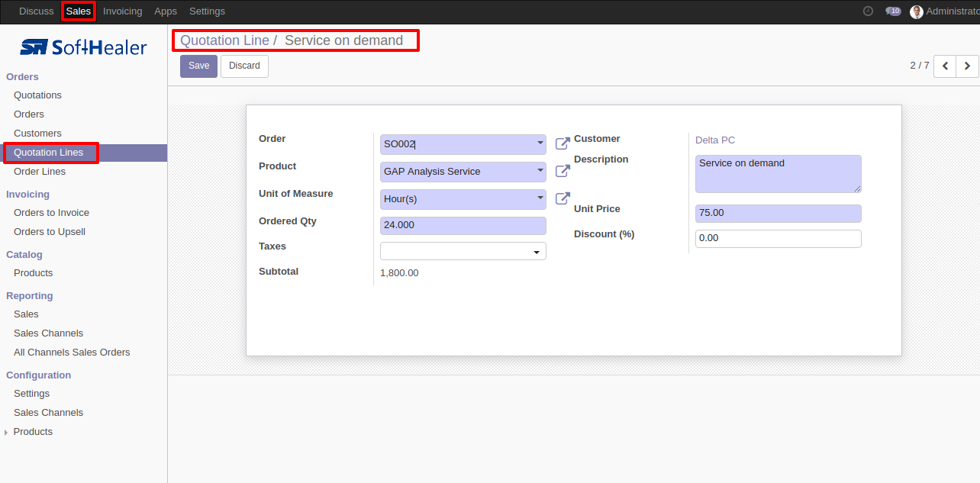Click the Service on demand breadcrumb title
980x483 pixels.
(x=343, y=40)
